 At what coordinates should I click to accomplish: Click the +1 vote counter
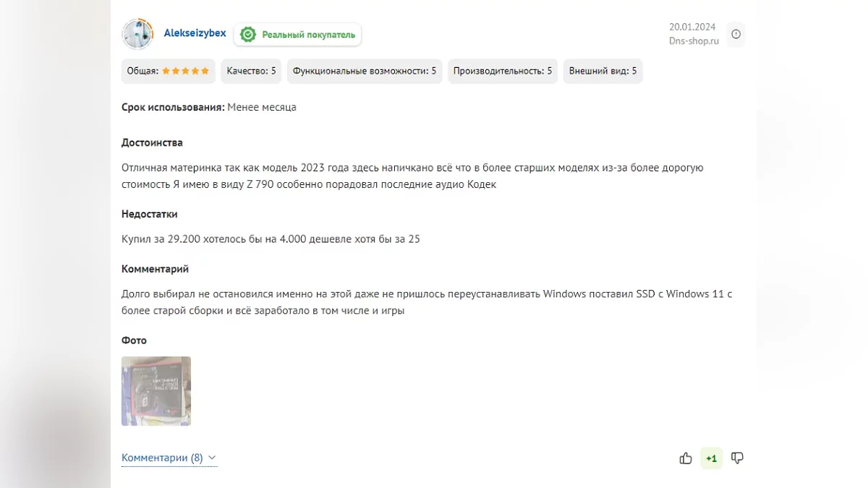711,458
